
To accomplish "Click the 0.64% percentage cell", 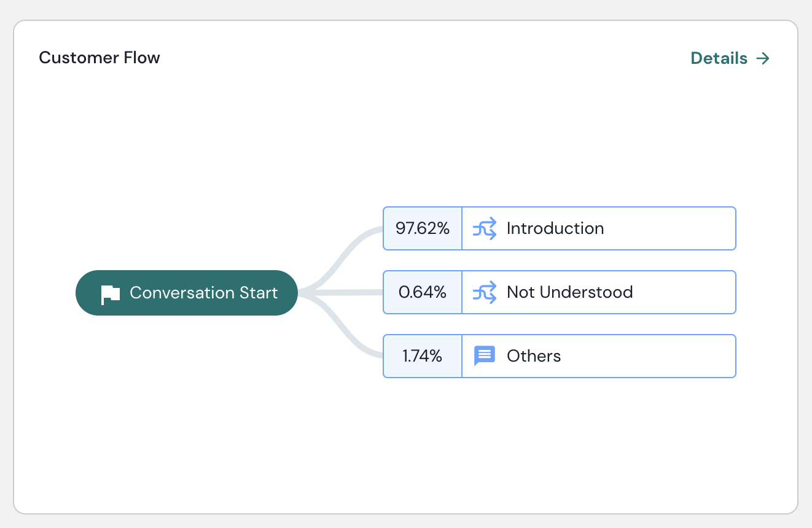I will (423, 292).
